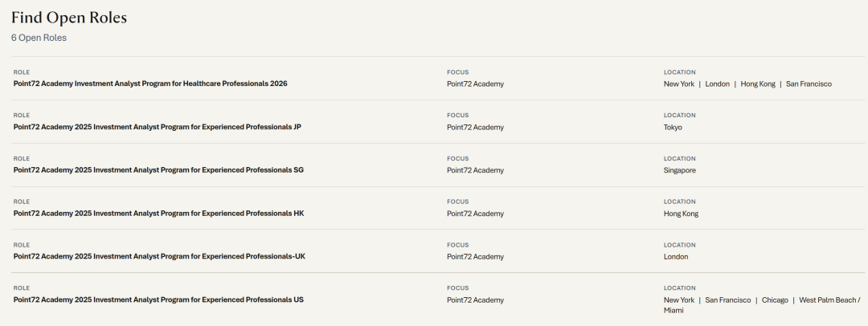
Task: Click Point72 Academy focus in Singapore row
Action: [476, 170]
